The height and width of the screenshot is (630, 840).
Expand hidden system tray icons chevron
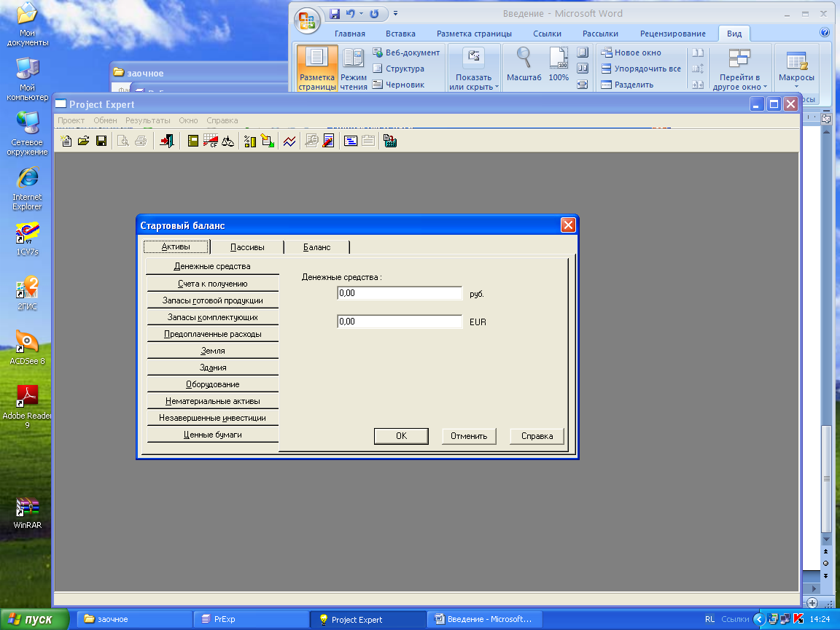click(758, 619)
